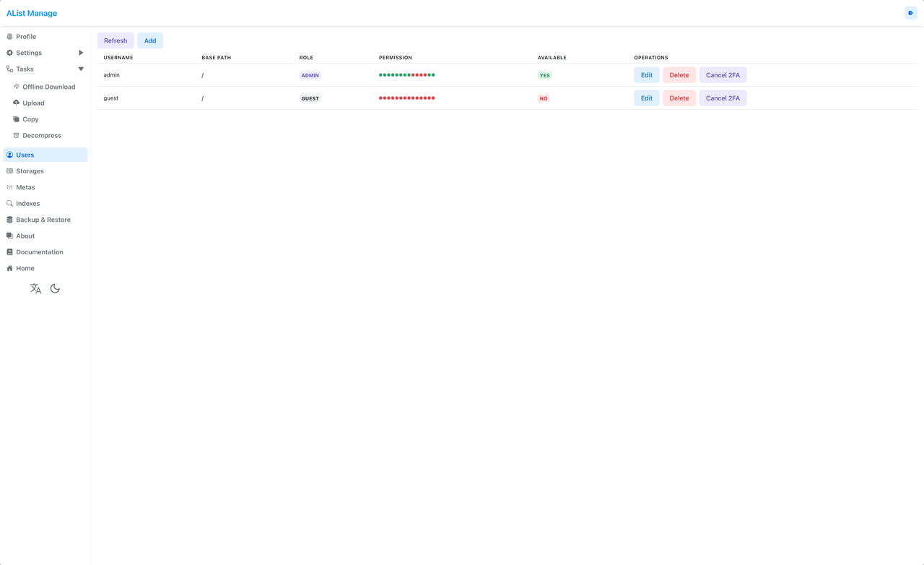The width and height of the screenshot is (924, 565).
Task: Toggle dark mode with the moon icon
Action: click(x=55, y=288)
